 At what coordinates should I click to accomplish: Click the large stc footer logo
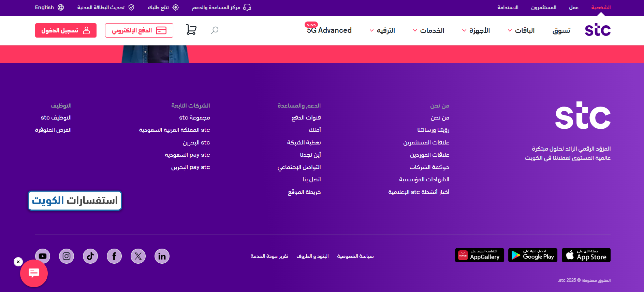[583, 115]
